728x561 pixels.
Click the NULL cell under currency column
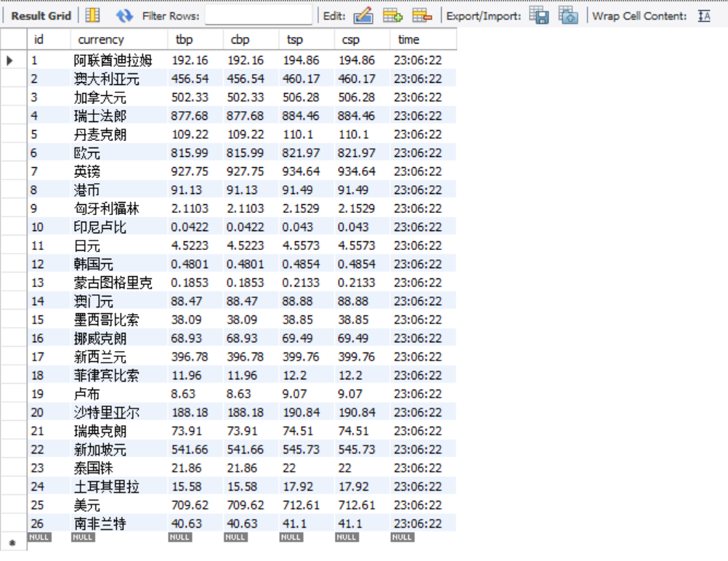pos(83,537)
